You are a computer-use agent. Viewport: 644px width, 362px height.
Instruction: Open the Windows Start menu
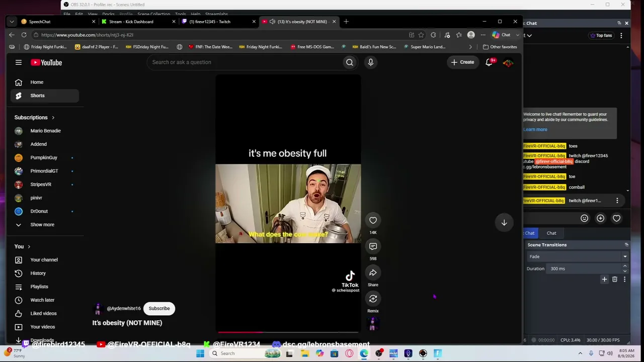(x=200, y=353)
